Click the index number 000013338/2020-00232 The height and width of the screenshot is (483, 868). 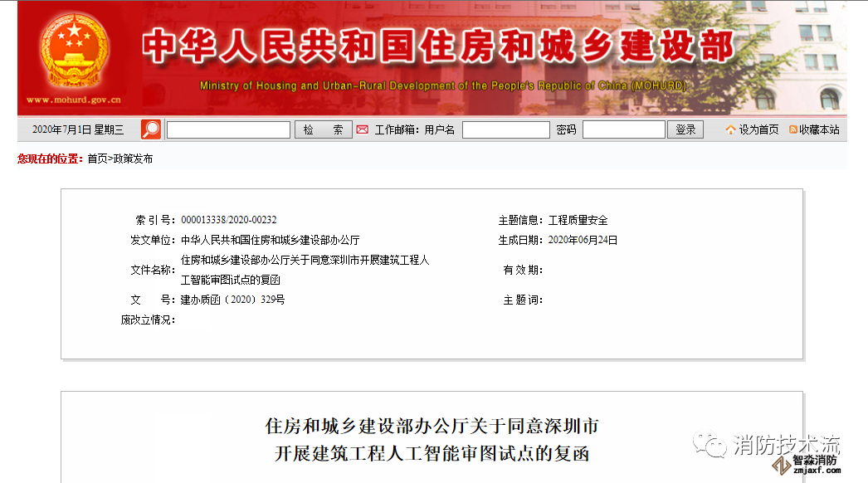point(228,220)
